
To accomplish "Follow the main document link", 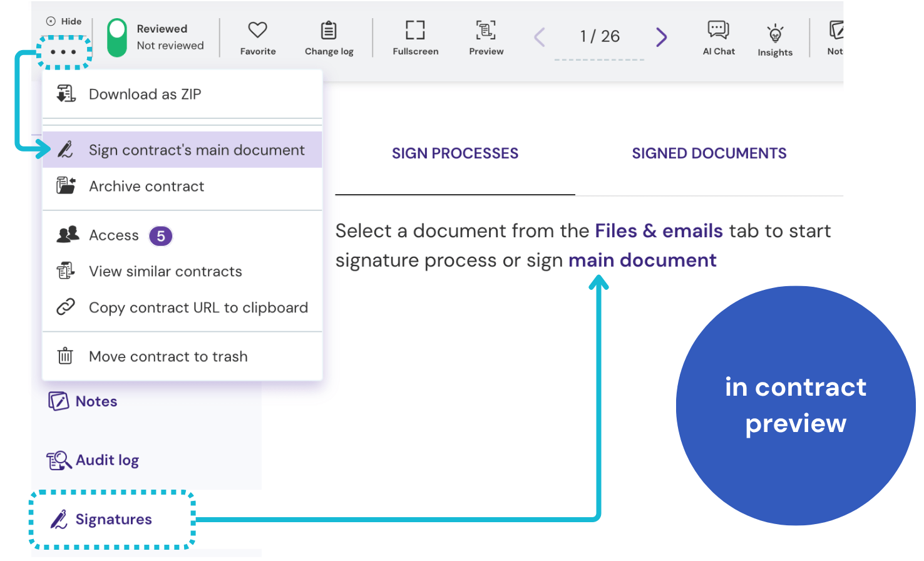I will tap(642, 260).
